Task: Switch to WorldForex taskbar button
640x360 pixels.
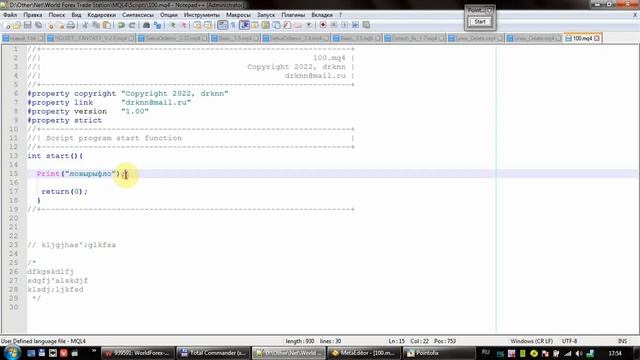Action: pos(138,353)
